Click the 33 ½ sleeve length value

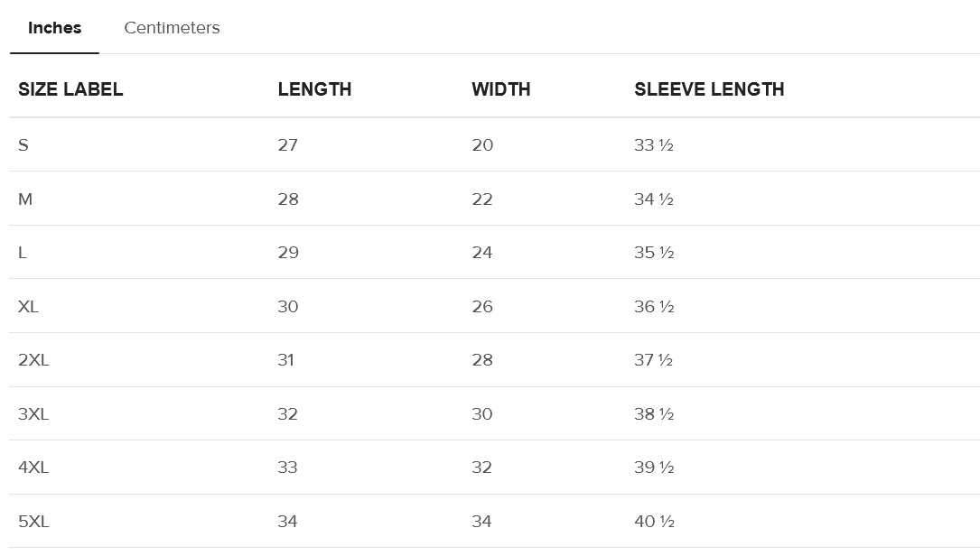click(x=654, y=145)
